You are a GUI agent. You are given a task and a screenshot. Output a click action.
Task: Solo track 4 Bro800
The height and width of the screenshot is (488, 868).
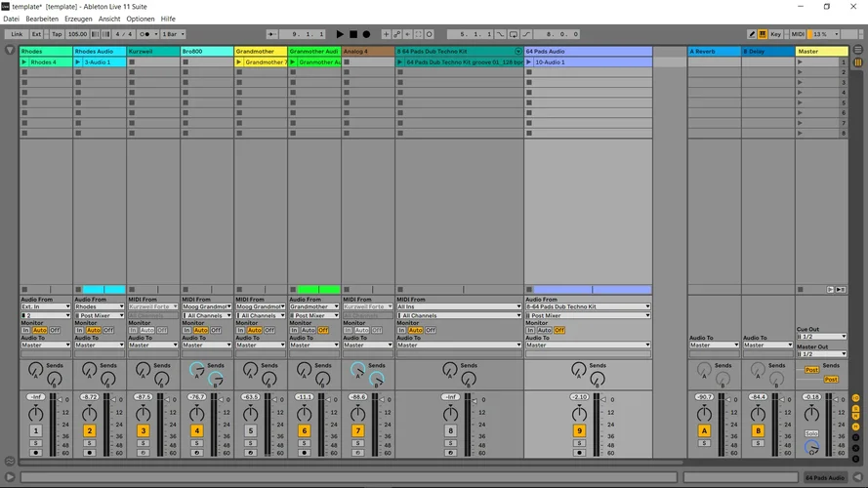point(196,443)
